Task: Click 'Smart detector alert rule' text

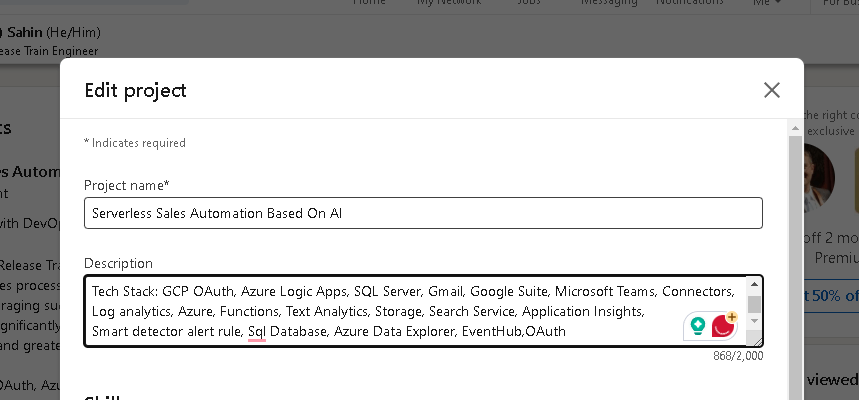Action: pyautogui.click(x=167, y=332)
